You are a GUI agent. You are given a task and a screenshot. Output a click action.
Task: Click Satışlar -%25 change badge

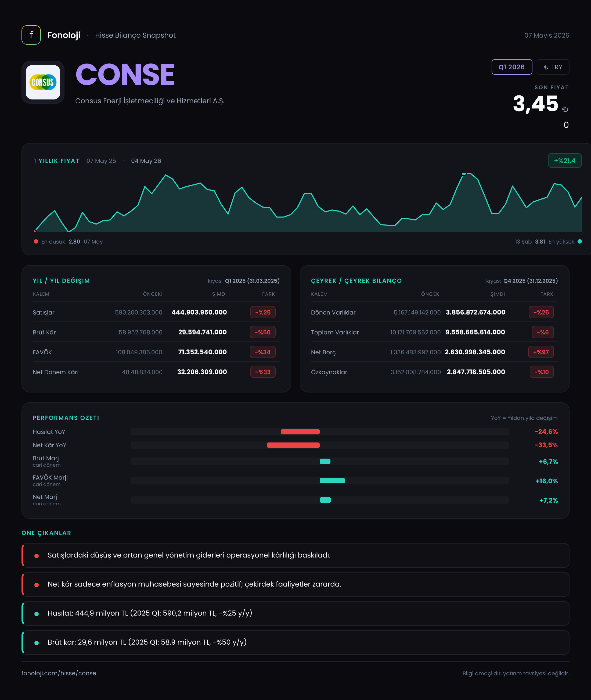pyautogui.click(x=263, y=312)
